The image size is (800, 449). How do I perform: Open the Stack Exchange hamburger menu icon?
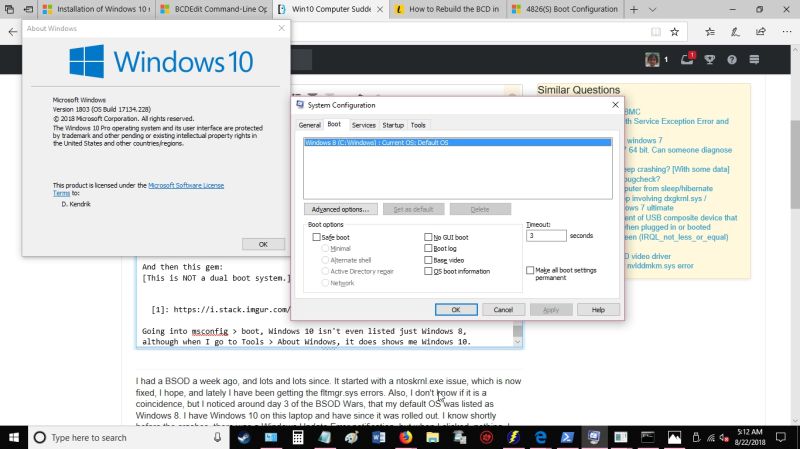[x=754, y=60]
